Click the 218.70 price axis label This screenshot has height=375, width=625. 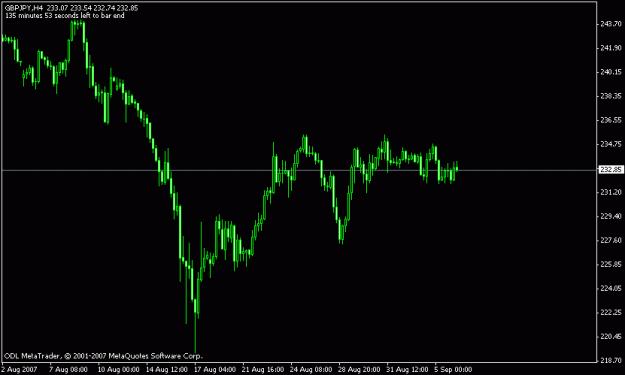click(611, 360)
